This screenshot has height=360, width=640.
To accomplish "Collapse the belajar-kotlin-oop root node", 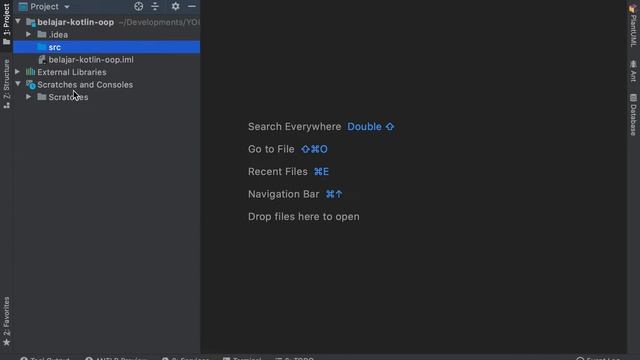I will [x=18, y=22].
